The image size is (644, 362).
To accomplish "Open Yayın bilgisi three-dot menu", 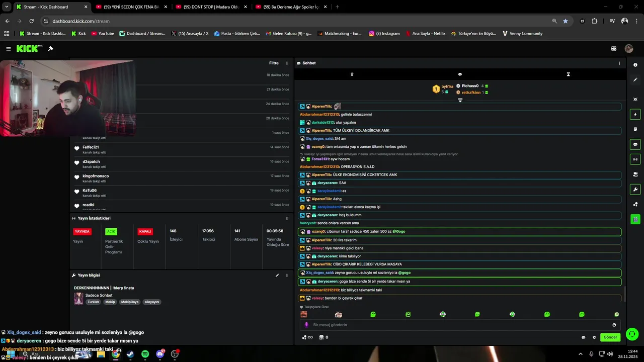I will (x=287, y=276).
